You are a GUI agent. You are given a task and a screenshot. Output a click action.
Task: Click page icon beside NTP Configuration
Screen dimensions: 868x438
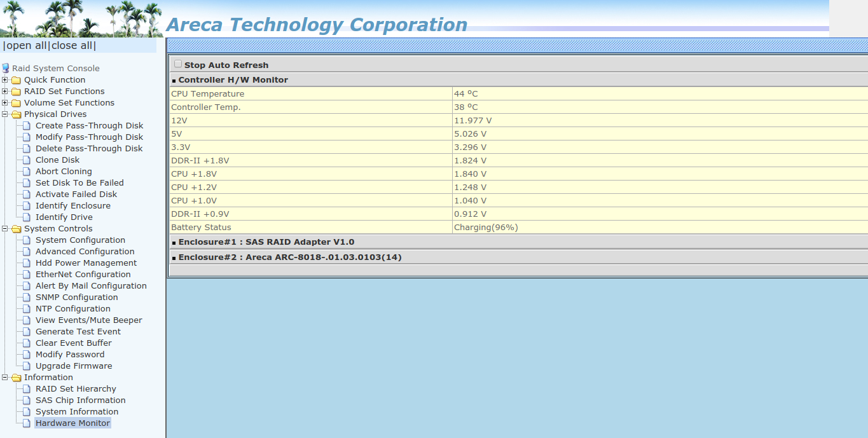point(26,309)
